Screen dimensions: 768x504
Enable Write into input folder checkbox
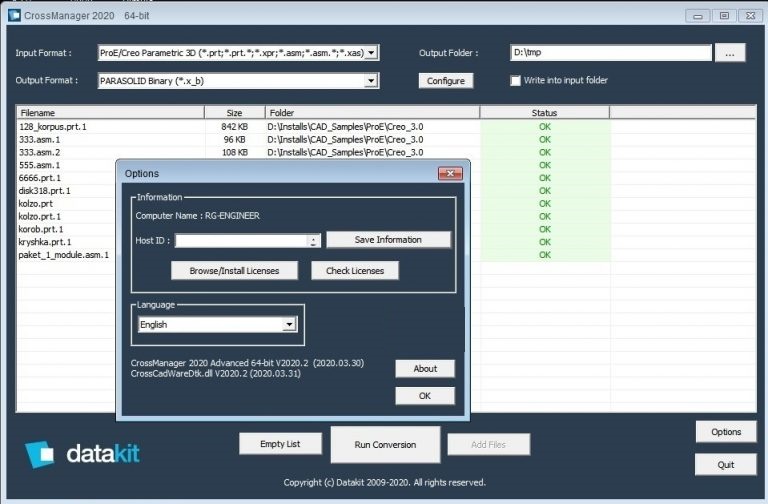(515, 80)
